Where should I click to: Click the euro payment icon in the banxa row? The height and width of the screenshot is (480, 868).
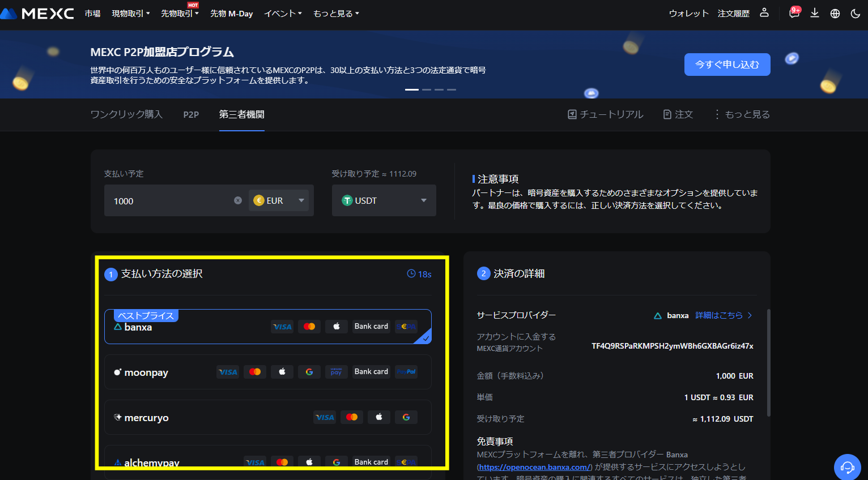(x=406, y=327)
